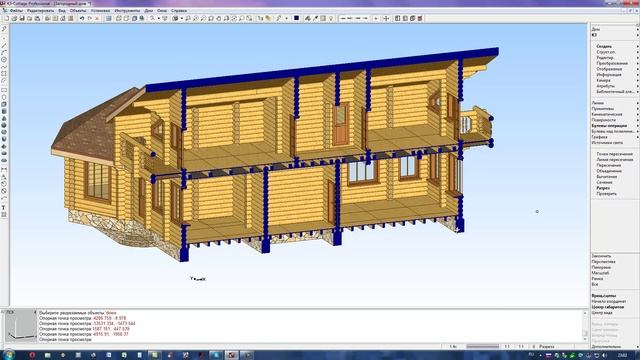The image size is (640, 360).
Task: Open the Редактировать menu
Action: click(40, 11)
